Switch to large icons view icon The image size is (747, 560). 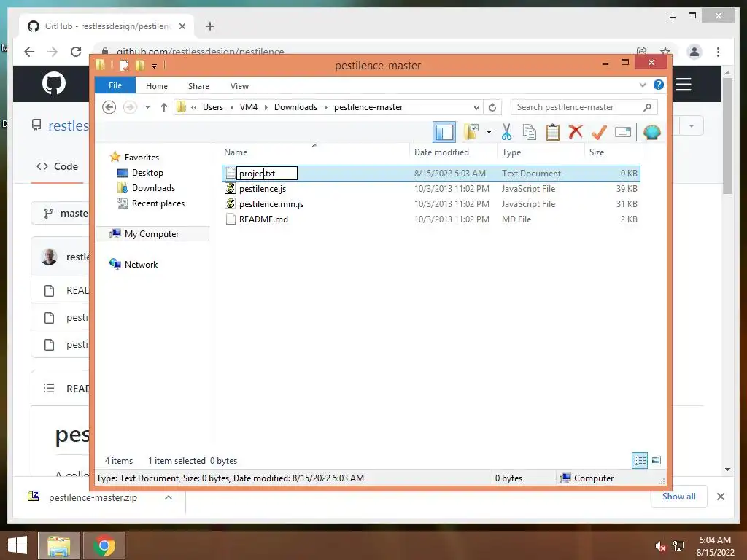656,460
